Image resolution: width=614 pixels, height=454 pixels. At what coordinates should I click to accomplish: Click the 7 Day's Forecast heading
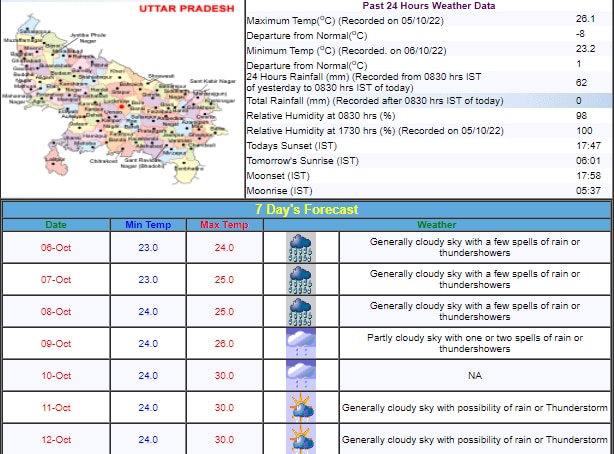click(x=305, y=210)
